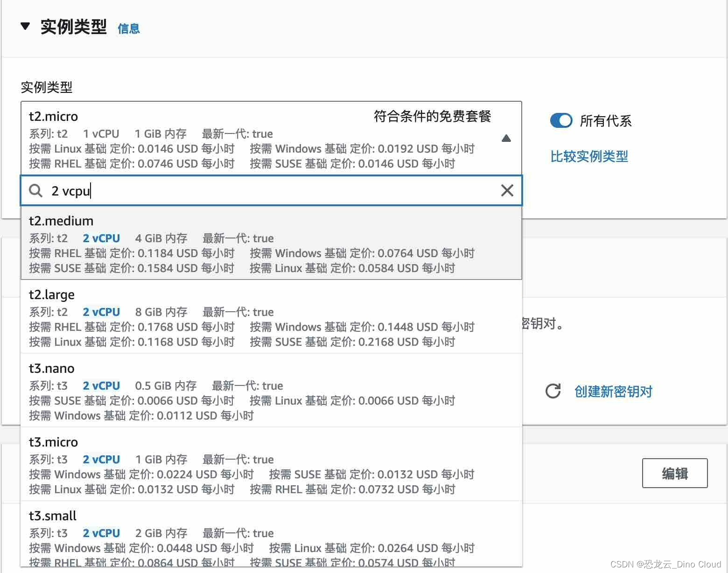Screen dimensions: 728x573
Task: Click the 实例类型 section heading
Action: [x=74, y=27]
